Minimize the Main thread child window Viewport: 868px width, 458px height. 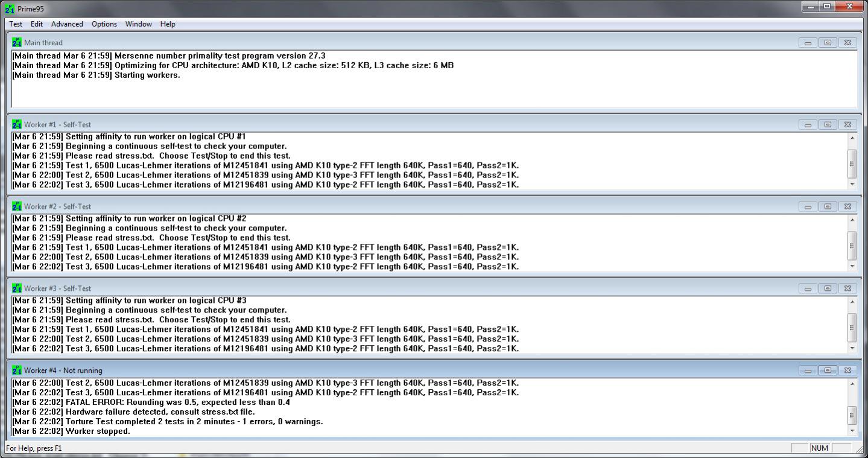point(808,43)
